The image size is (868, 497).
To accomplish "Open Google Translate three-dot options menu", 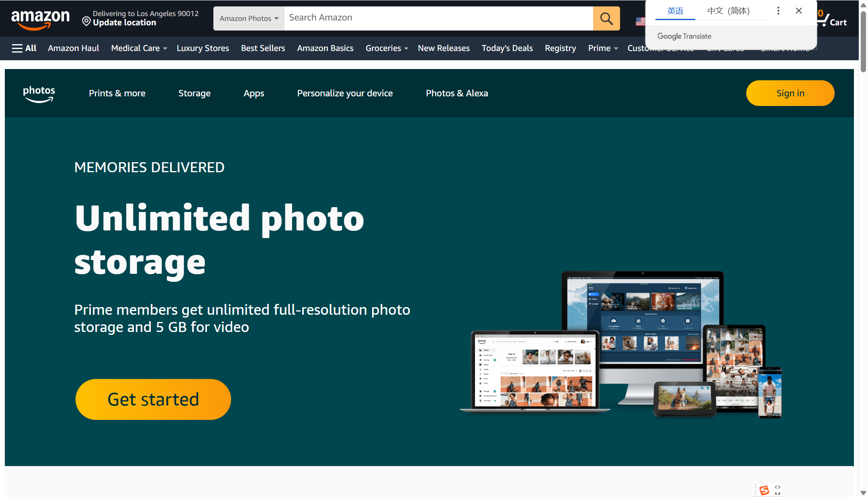I will (778, 11).
